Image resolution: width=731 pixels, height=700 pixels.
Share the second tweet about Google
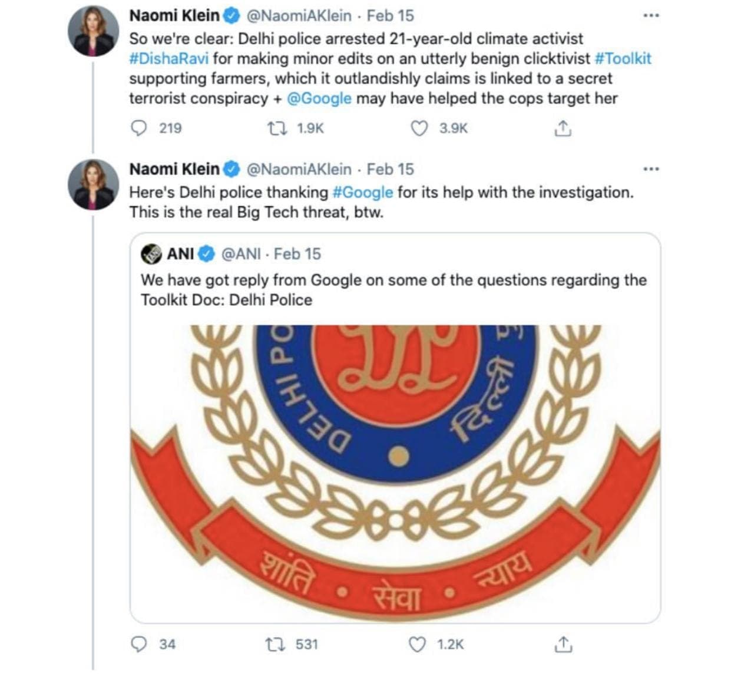[563, 645]
